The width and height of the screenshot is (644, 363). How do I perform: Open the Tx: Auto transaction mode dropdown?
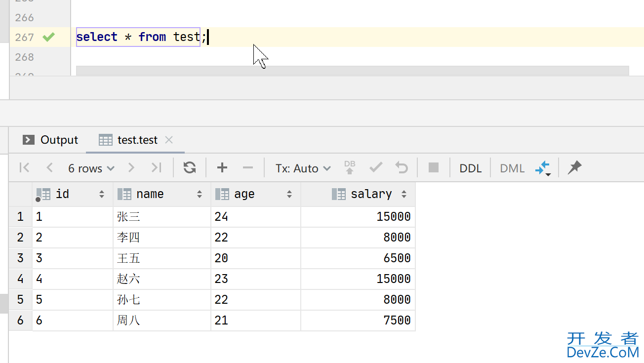click(x=303, y=168)
